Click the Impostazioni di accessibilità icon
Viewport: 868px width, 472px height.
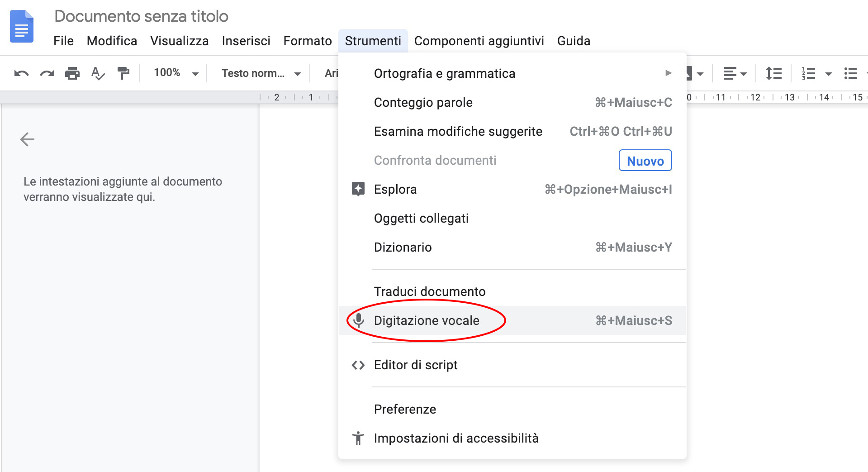tap(359, 438)
